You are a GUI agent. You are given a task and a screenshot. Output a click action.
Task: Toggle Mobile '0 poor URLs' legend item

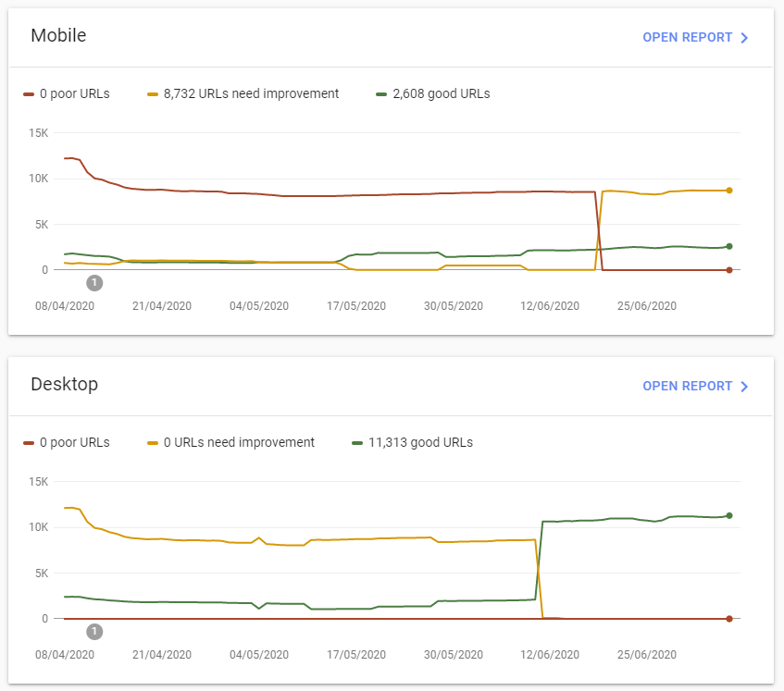click(67, 93)
